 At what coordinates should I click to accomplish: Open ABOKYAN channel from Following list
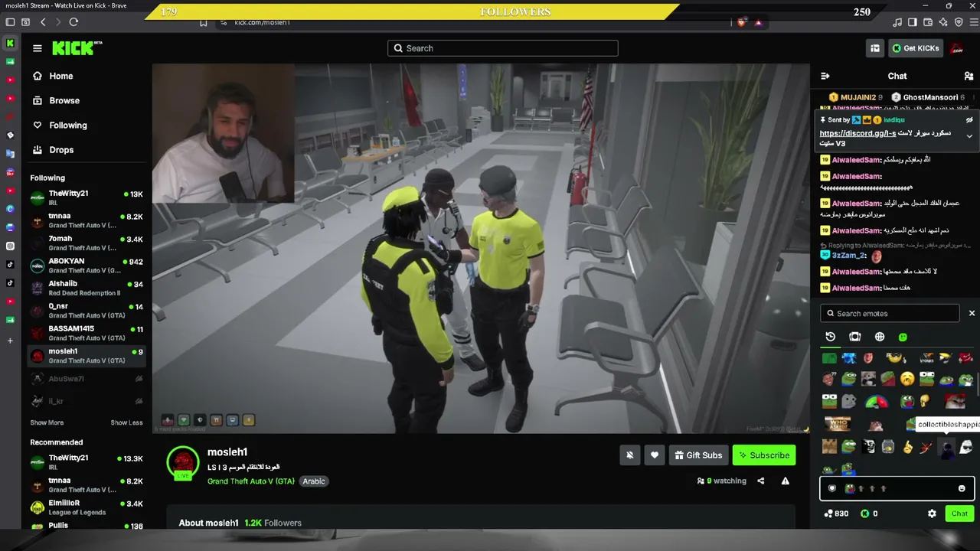87,266
